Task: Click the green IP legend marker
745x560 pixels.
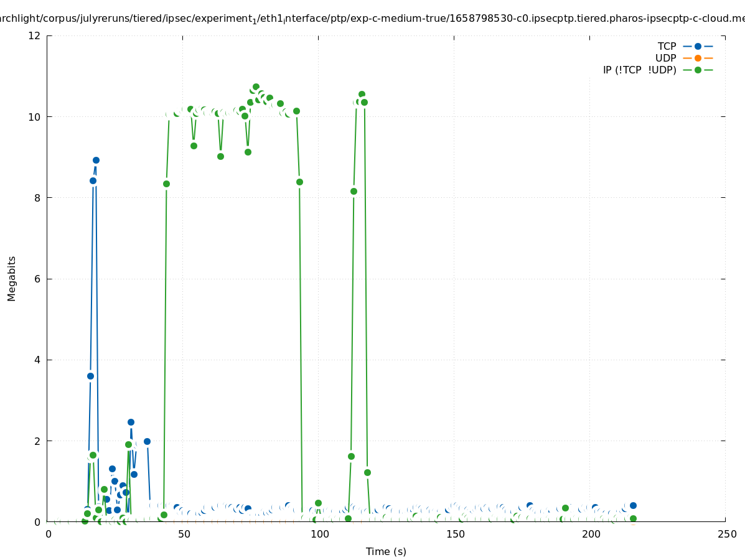Action: pos(698,70)
